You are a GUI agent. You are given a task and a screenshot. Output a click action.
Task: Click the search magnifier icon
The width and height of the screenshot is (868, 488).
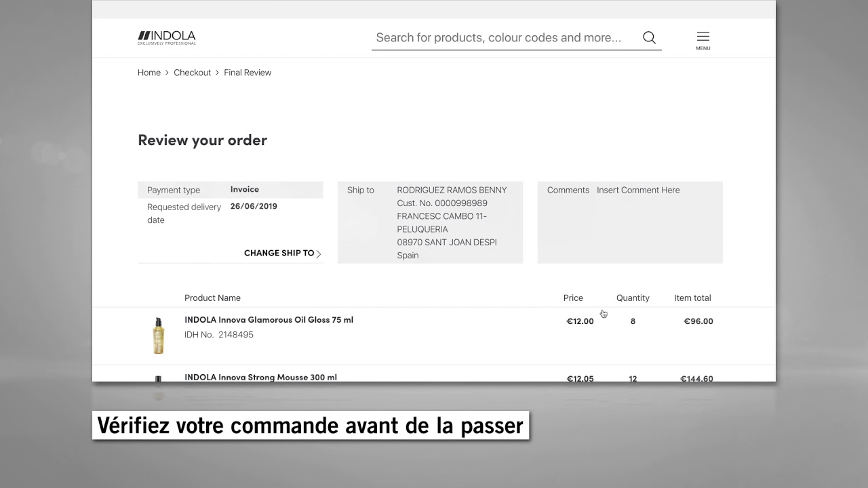[x=649, y=38]
